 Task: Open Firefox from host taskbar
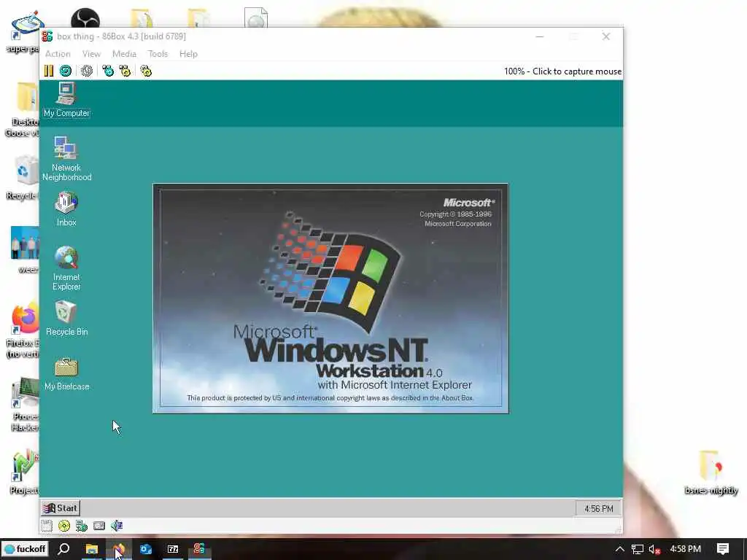(x=119, y=549)
